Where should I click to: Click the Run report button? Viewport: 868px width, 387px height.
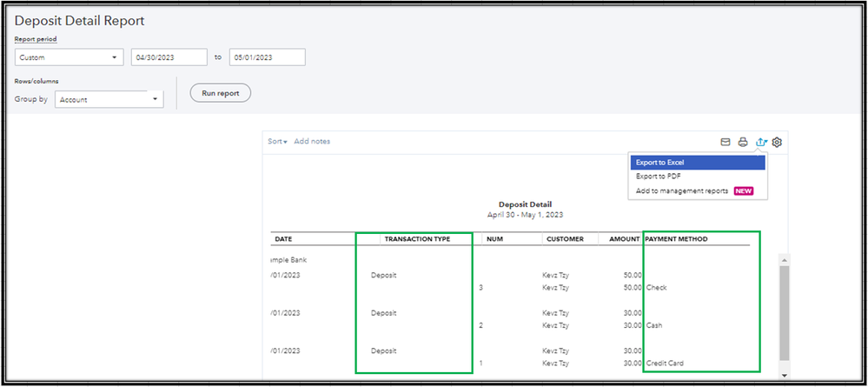click(221, 93)
